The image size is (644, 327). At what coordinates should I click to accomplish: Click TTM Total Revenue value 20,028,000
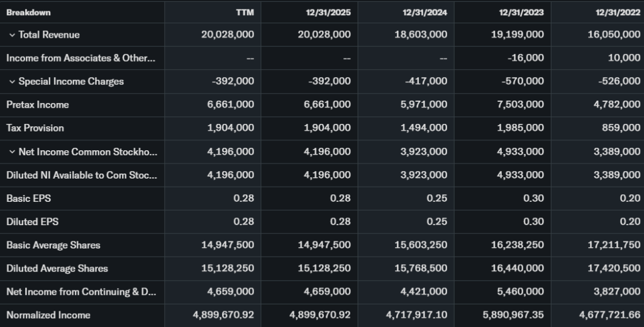coord(228,35)
